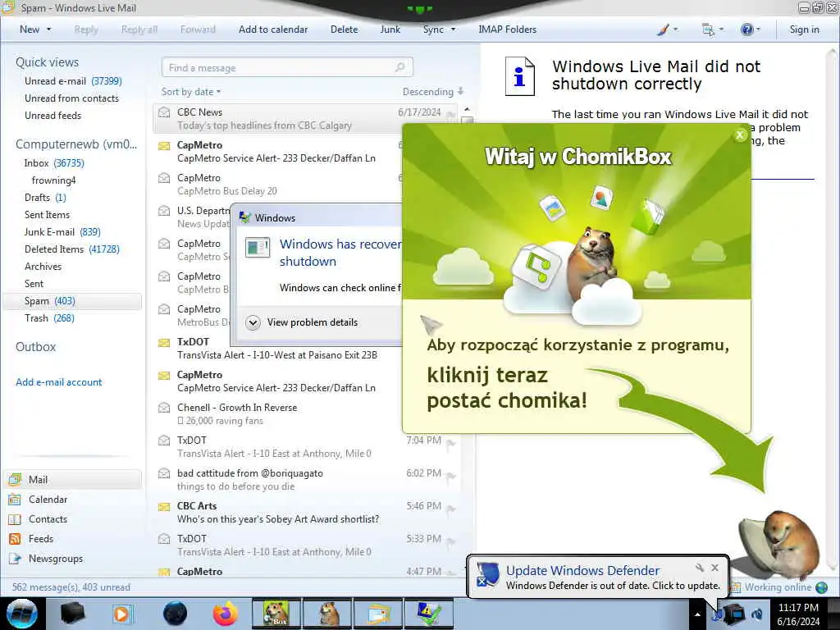
Task: Launch Firefox from the taskbar
Action: coord(226,614)
